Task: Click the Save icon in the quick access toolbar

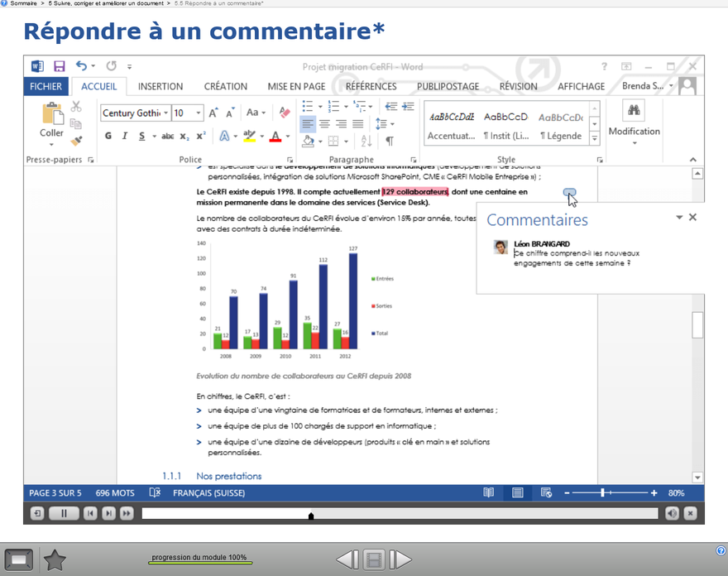Action: [x=60, y=66]
